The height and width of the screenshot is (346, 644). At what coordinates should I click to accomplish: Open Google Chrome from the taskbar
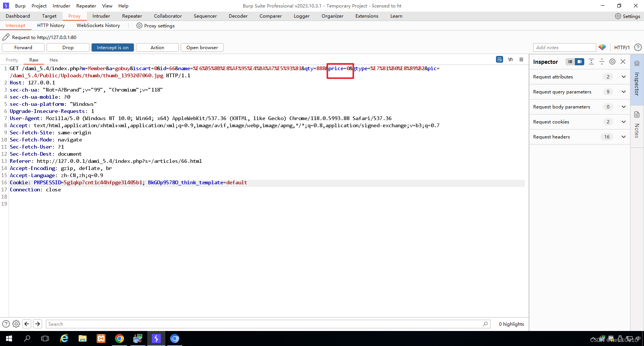119,338
